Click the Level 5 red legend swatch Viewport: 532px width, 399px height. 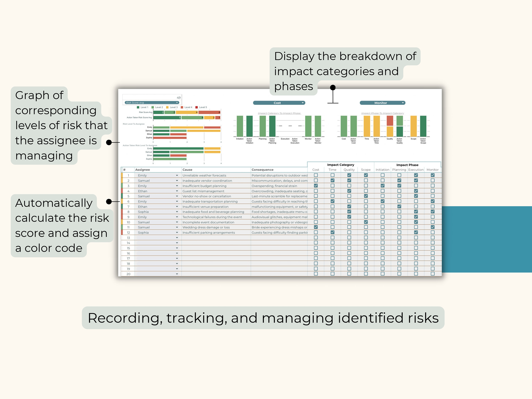196,107
